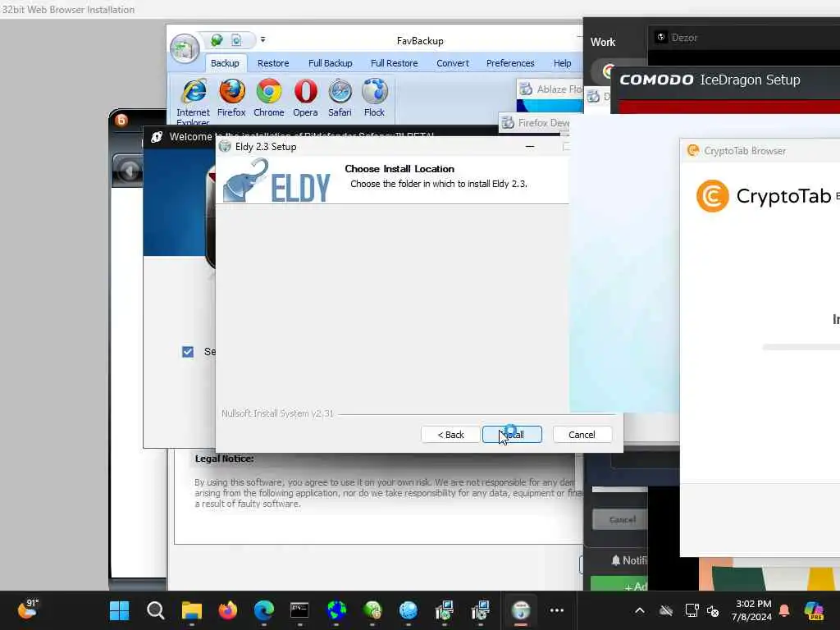Click the light blue globe taskbar icon

409,610
